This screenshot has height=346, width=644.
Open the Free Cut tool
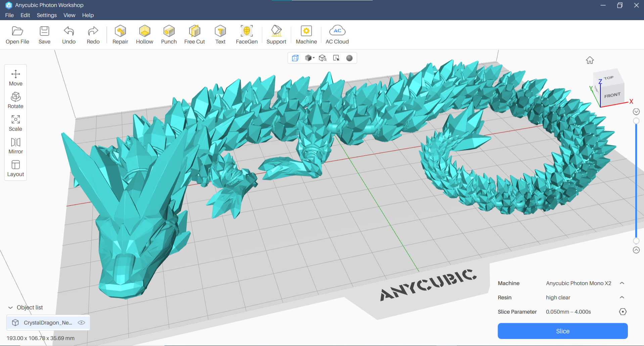(x=194, y=35)
